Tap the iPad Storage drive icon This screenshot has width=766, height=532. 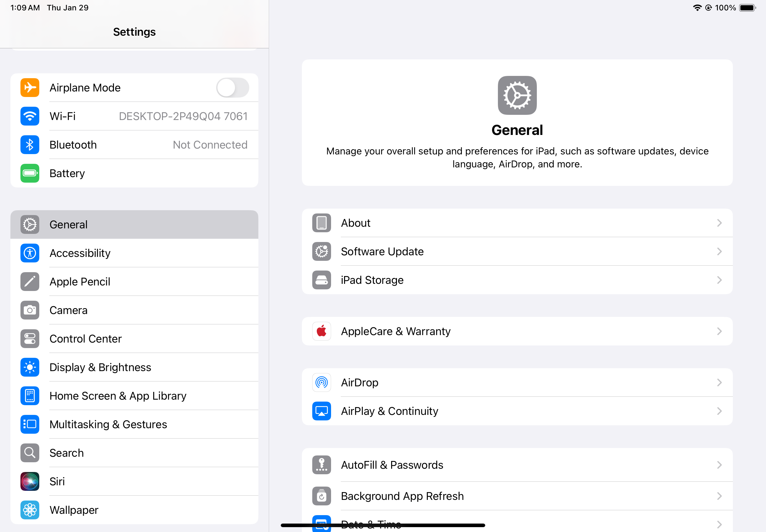tap(321, 280)
